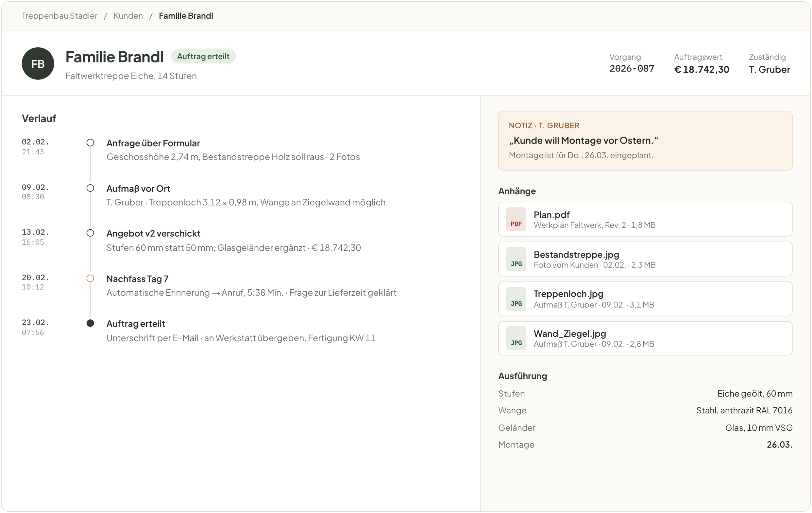Click subtitle Faltwerktreppe Eiche, 14 Stufen
The image size is (812, 513).
pos(131,76)
